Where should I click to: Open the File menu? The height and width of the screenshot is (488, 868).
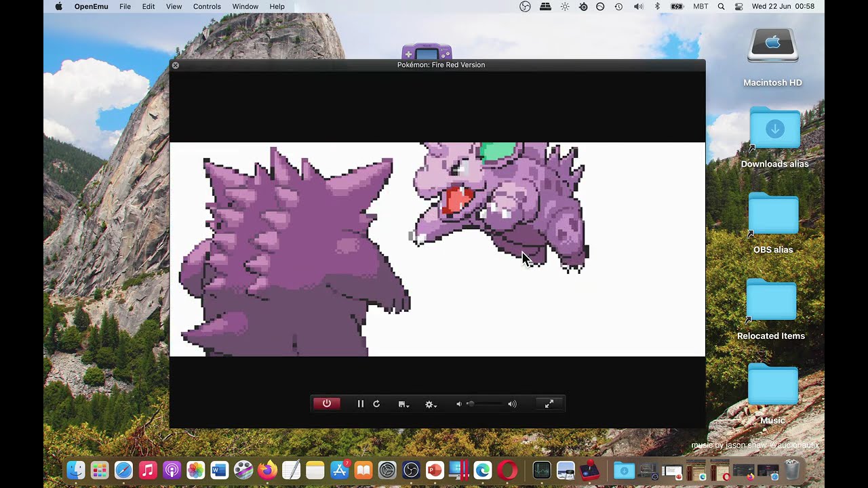coord(125,6)
